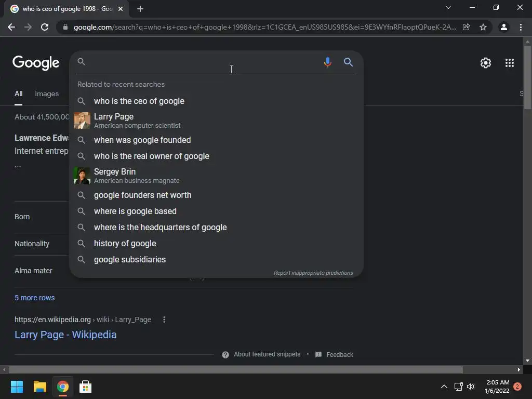Select suggestion 'google founders net worth'
The image size is (532, 399).
(216, 195)
